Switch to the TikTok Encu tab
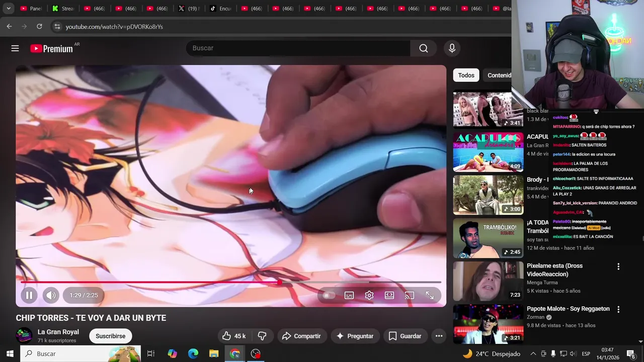This screenshot has height=362, width=644. [220, 9]
